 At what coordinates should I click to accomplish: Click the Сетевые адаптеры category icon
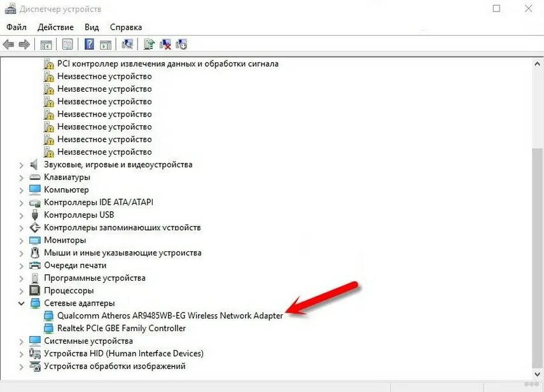pos(35,303)
